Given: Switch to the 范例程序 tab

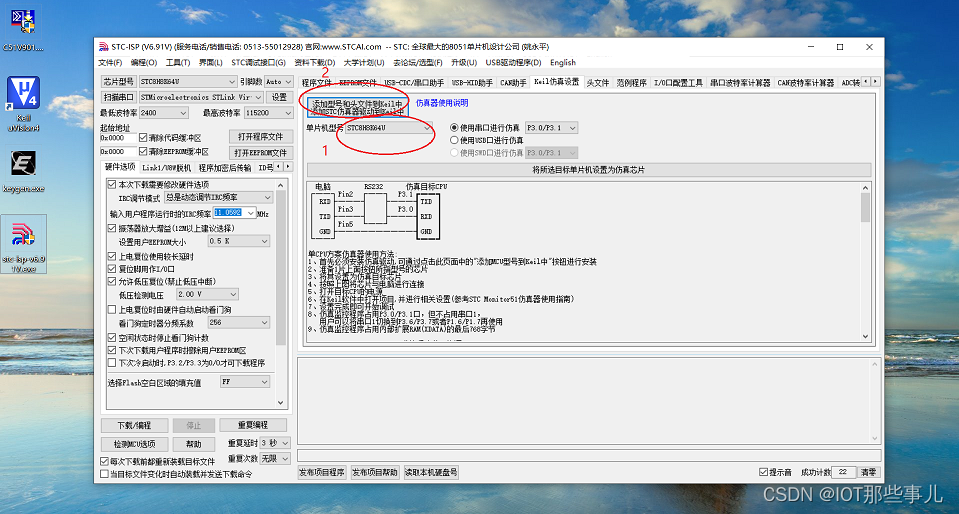Looking at the screenshot, I should pyautogui.click(x=631, y=83).
